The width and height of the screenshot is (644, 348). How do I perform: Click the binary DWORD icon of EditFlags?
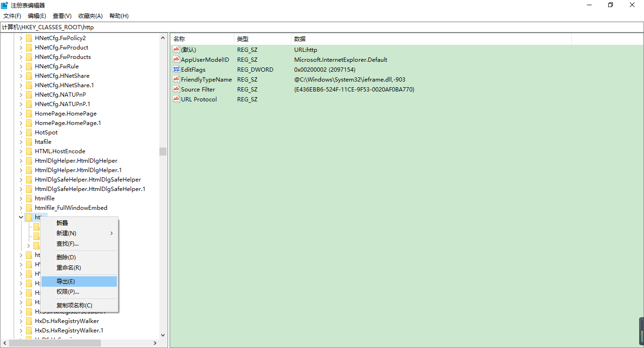[177, 69]
